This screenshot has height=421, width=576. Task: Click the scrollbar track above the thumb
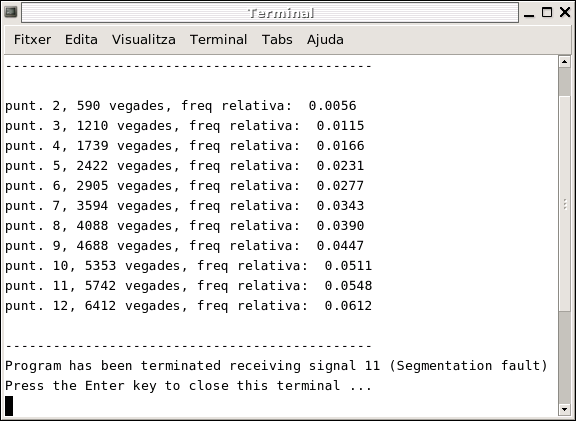pyautogui.click(x=564, y=81)
